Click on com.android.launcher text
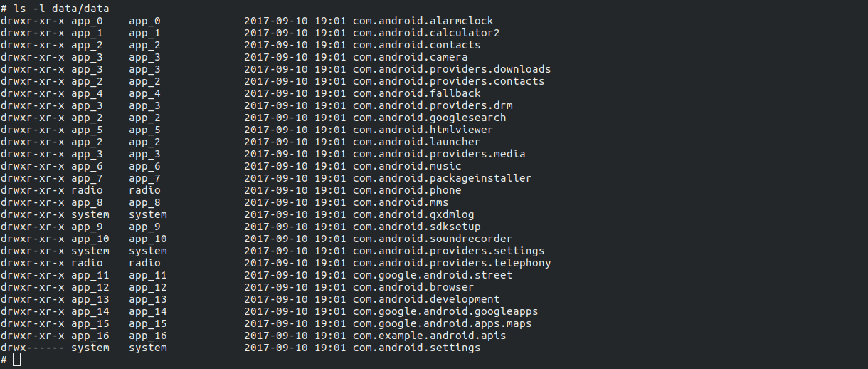The width and height of the screenshot is (868, 369). pos(417,142)
